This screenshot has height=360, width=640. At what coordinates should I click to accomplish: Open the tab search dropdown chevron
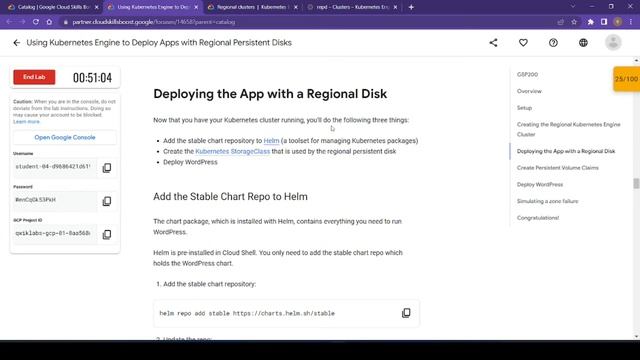(573, 7)
